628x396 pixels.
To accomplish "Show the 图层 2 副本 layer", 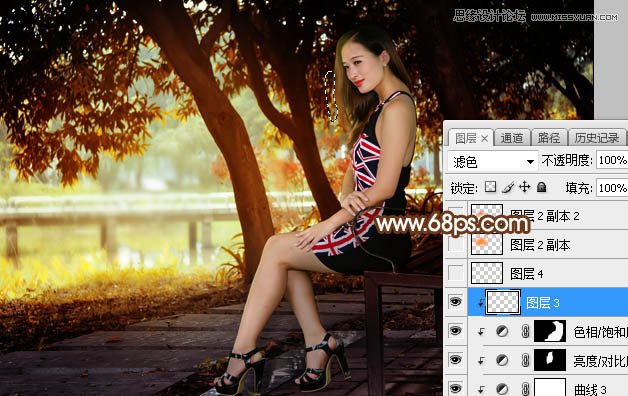I will tap(455, 245).
